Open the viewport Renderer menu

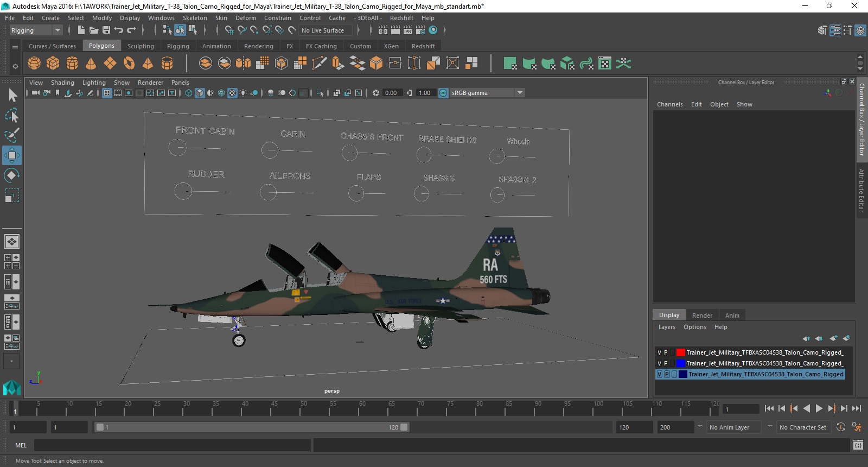[150, 83]
